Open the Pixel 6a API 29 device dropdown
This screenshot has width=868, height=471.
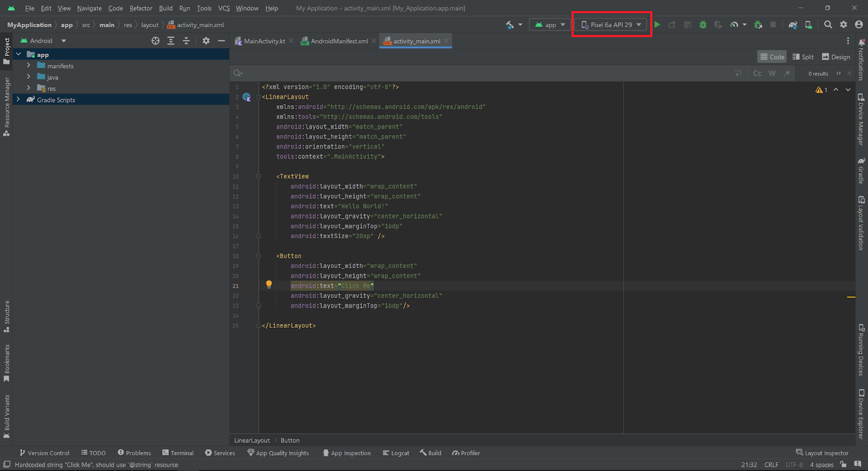point(611,25)
